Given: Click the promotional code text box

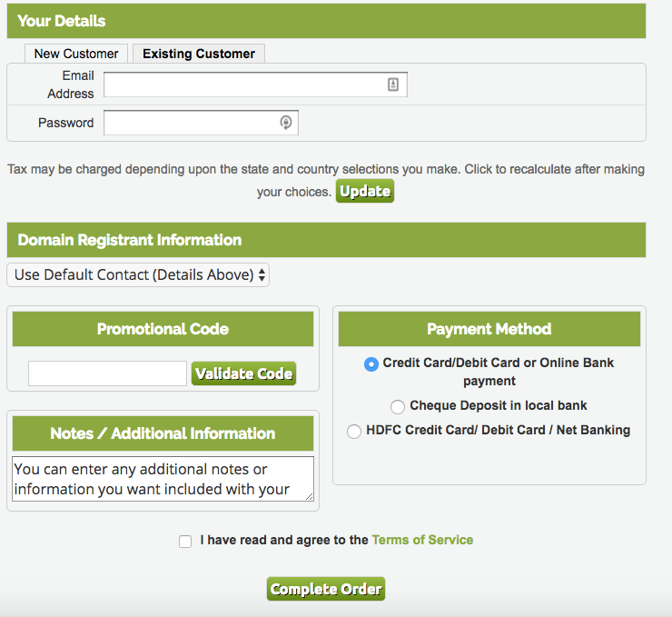Looking at the screenshot, I should click(x=107, y=373).
